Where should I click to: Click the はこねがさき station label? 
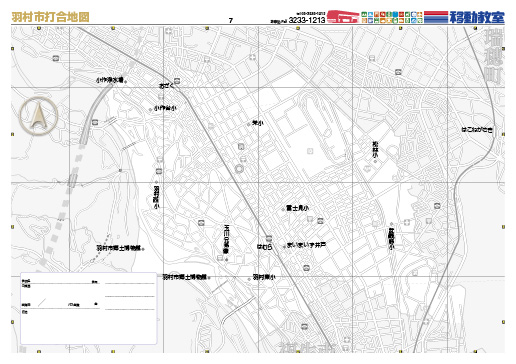pos(477,130)
